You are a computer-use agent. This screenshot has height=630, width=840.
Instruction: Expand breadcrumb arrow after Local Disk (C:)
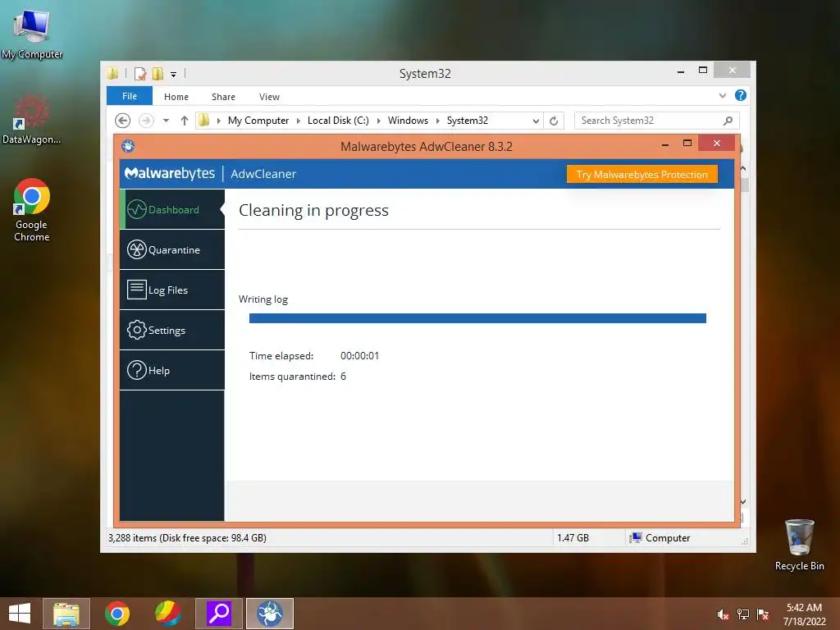click(379, 121)
